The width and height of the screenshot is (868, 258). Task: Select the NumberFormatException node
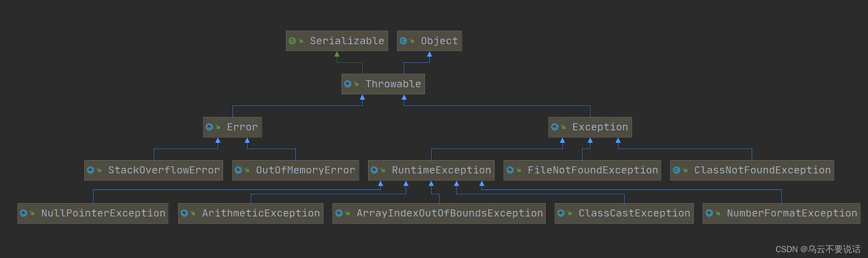point(781,213)
